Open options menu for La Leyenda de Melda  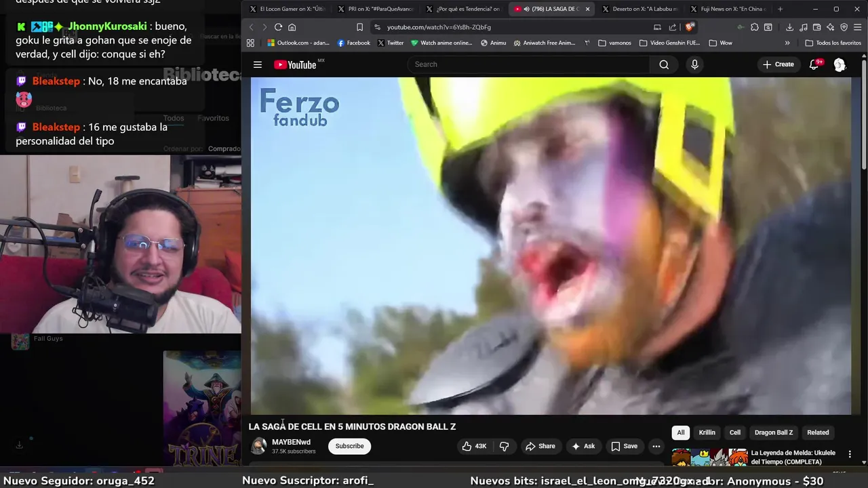[850, 454]
